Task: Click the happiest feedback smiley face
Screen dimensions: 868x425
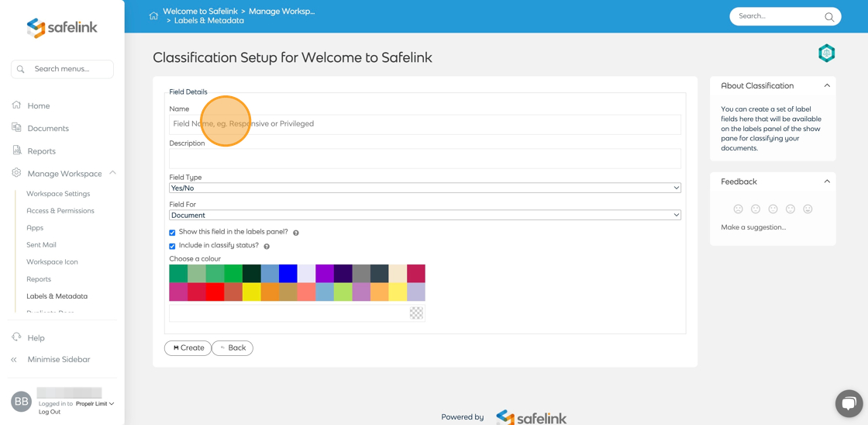Action: 808,209
